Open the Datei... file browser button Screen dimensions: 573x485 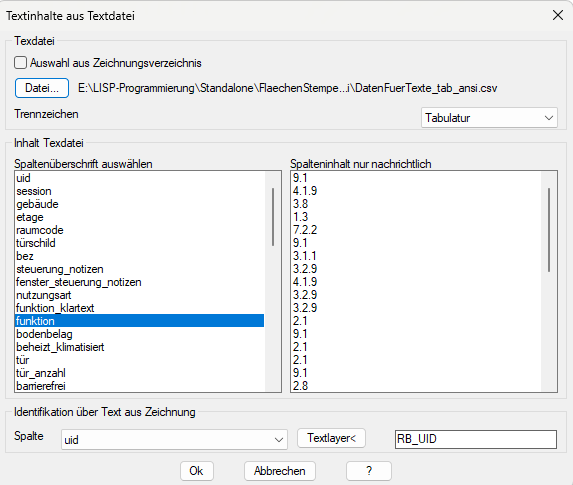(x=42, y=88)
